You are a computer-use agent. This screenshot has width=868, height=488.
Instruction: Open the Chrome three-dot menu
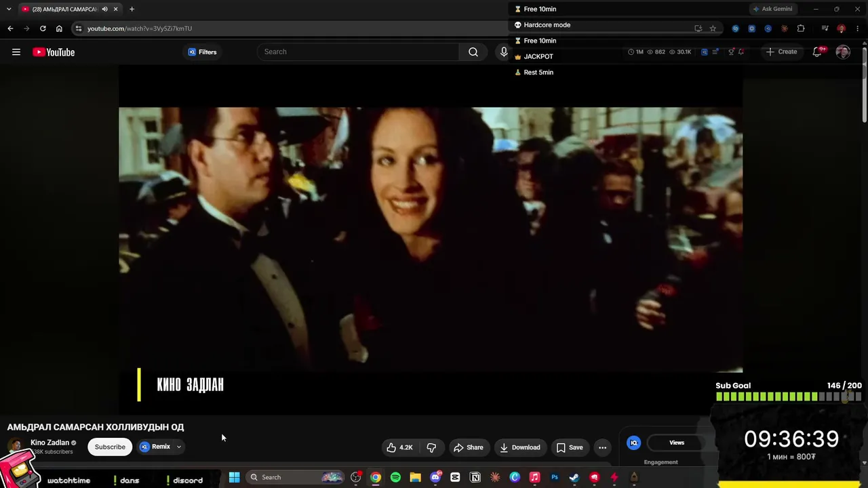click(x=858, y=28)
